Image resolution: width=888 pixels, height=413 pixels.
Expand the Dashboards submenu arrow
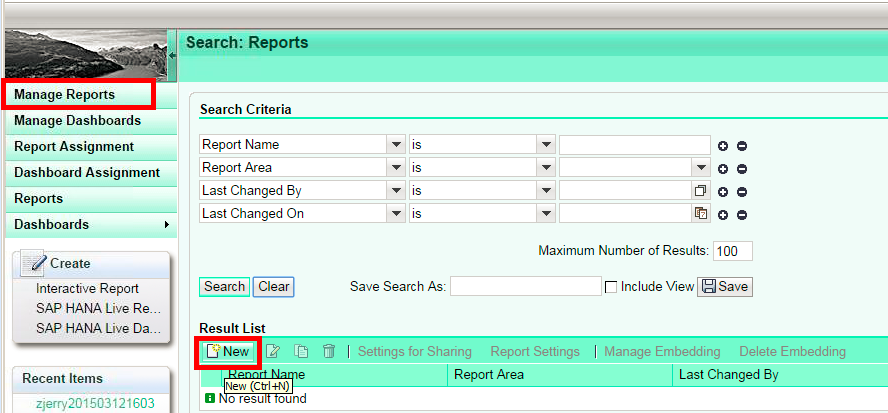(166, 224)
